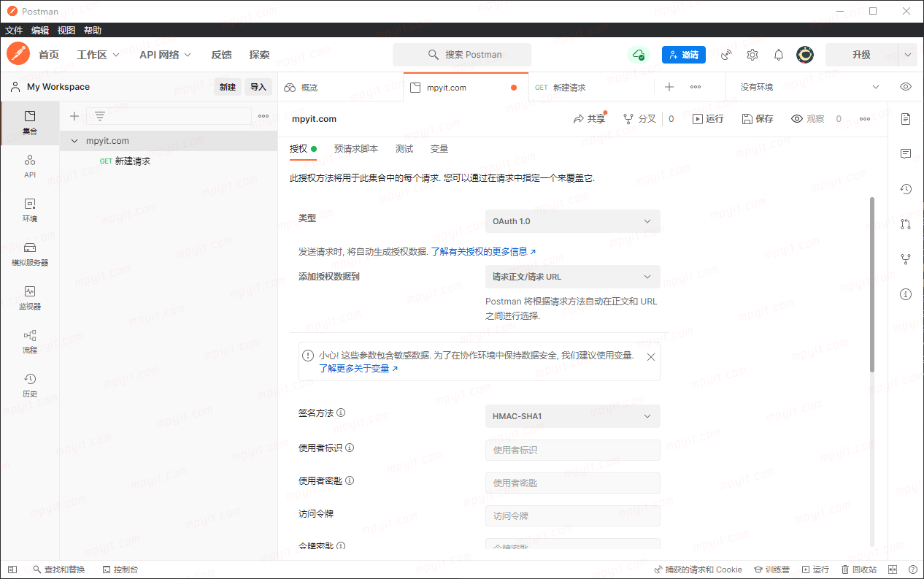
Task: Click the 使用者标识 input field
Action: (573, 450)
